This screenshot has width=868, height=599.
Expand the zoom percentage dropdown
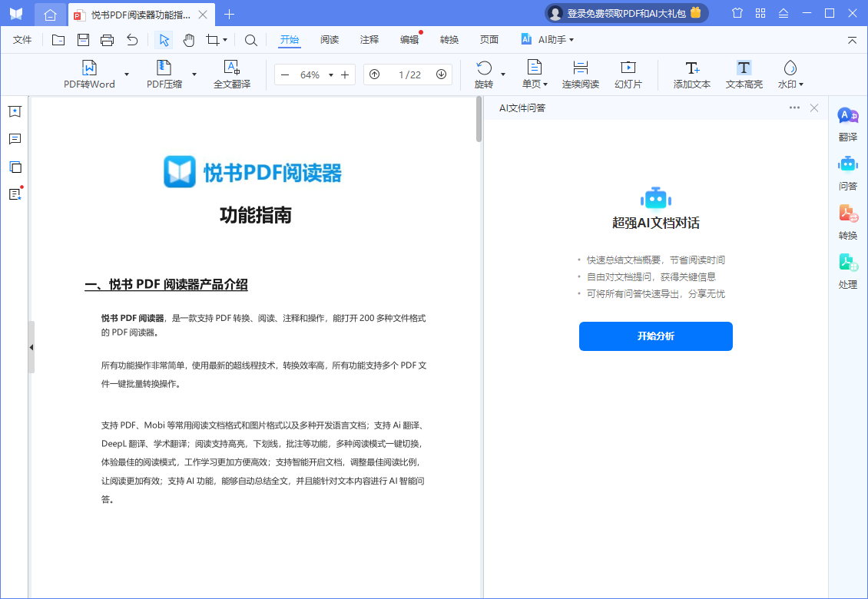click(x=331, y=75)
